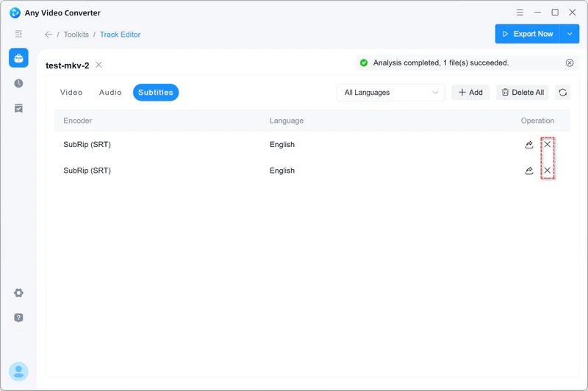Click the Delete All button
The height and width of the screenshot is (391, 588).
(x=523, y=93)
